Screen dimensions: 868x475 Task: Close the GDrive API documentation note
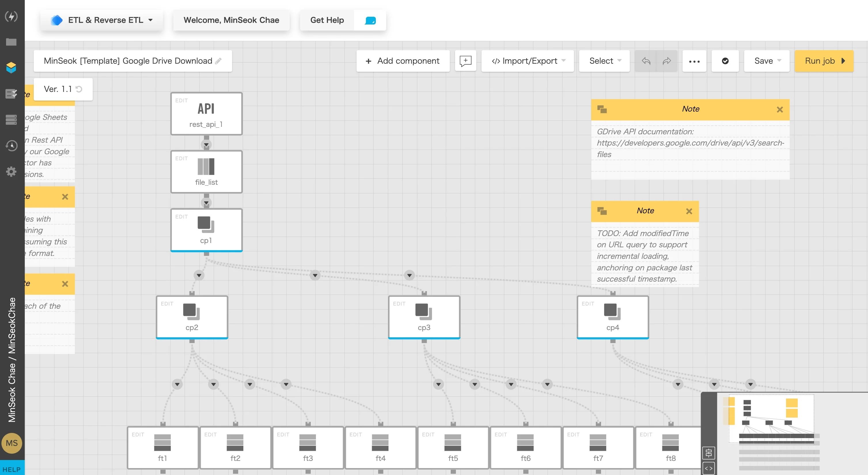pyautogui.click(x=780, y=110)
